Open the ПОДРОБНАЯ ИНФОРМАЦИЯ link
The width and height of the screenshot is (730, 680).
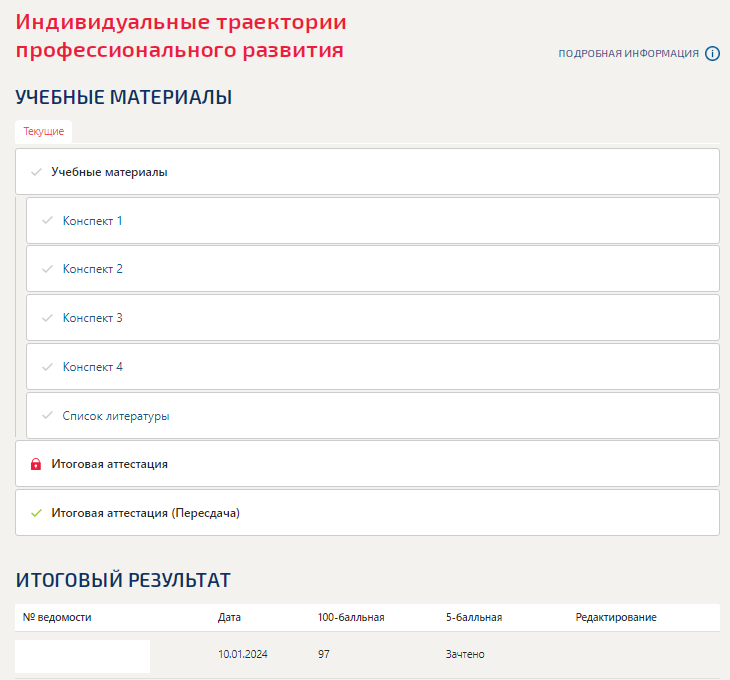coord(629,54)
